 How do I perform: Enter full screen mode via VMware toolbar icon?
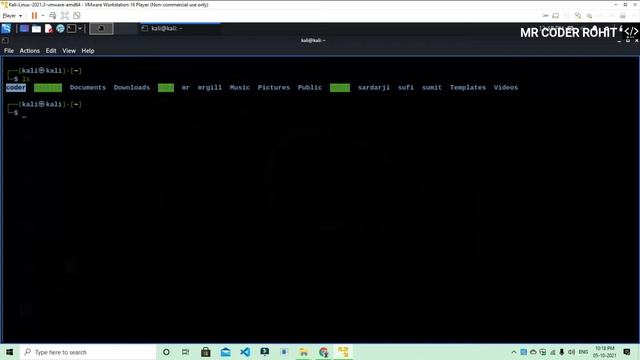(x=64, y=16)
